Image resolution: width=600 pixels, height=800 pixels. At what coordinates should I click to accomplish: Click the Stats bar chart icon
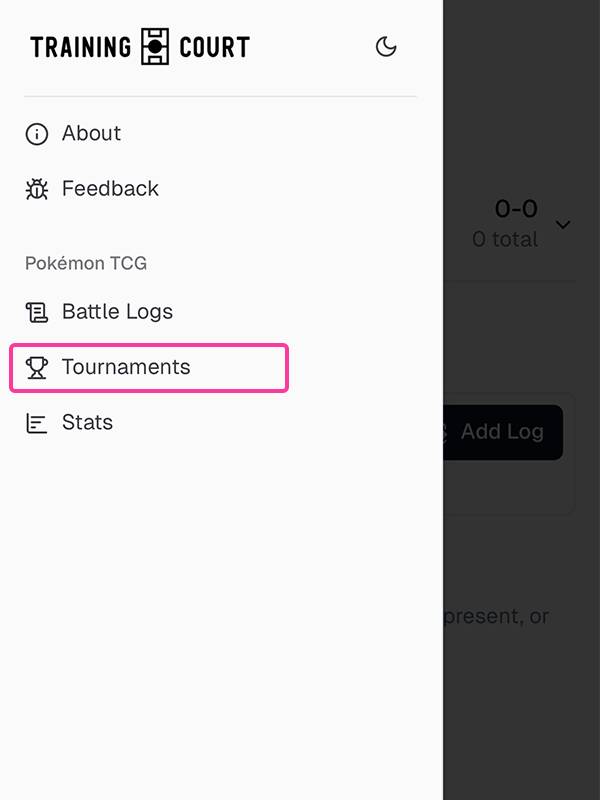pos(37,423)
